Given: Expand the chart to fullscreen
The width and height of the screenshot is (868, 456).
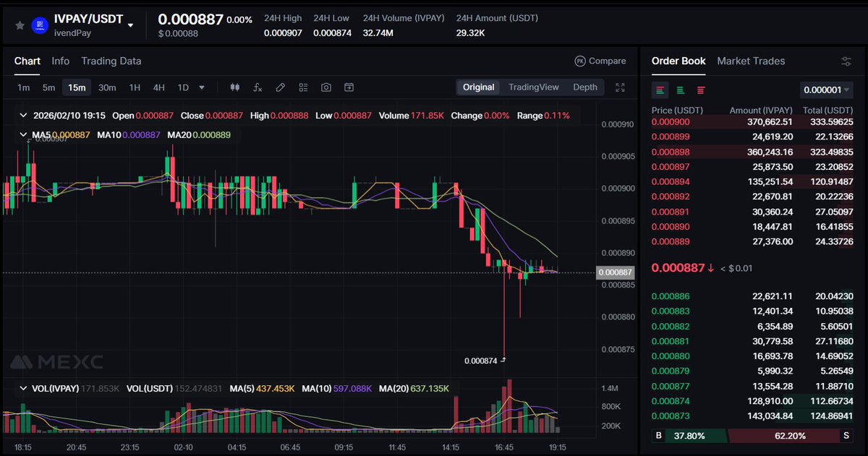Looking at the screenshot, I should [x=620, y=87].
